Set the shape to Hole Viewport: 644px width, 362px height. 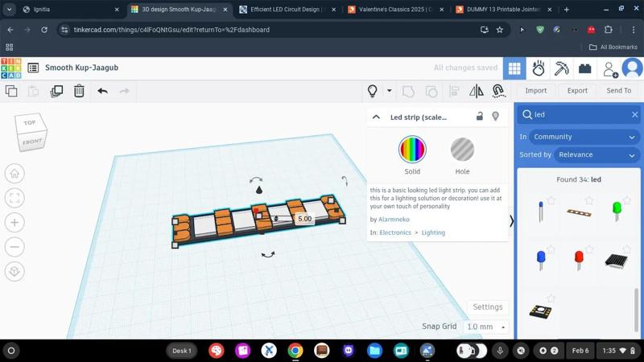462,150
